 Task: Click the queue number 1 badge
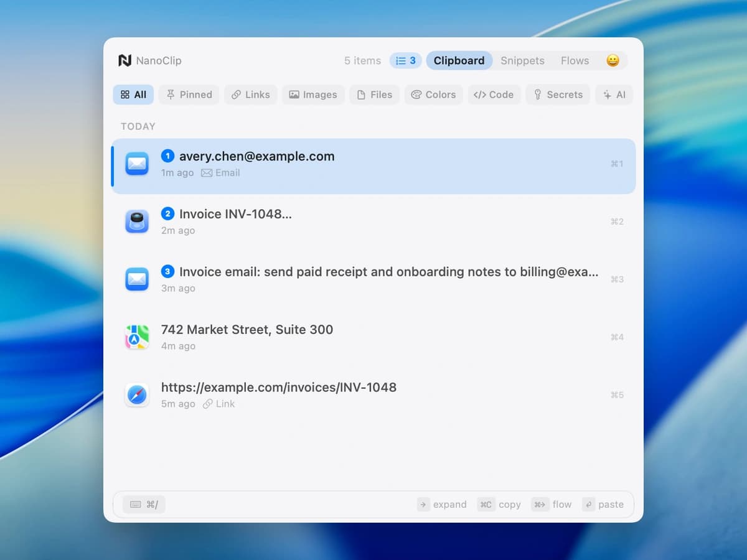tap(167, 156)
